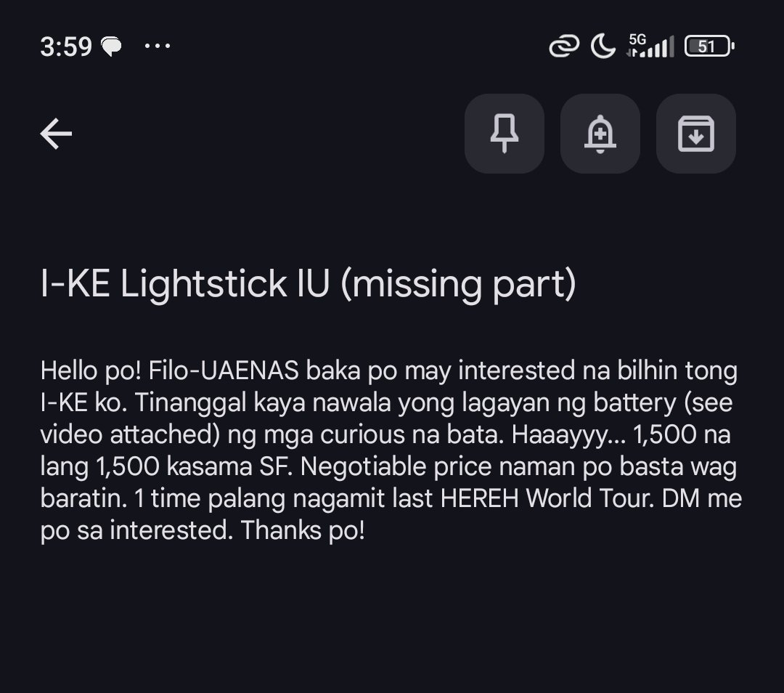Screen dimensions: 784x693
Task: Tap the three-dot notification overflow icon
Action: (158, 46)
